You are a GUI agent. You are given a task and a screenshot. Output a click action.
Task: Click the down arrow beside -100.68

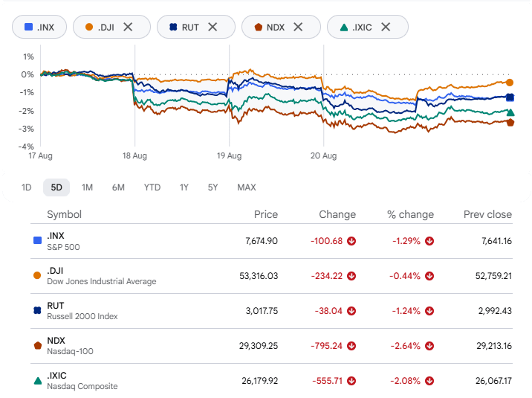click(x=351, y=241)
